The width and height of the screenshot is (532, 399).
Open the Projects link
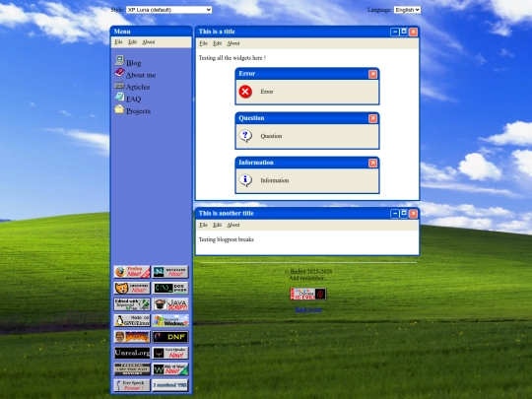pyautogui.click(x=138, y=111)
